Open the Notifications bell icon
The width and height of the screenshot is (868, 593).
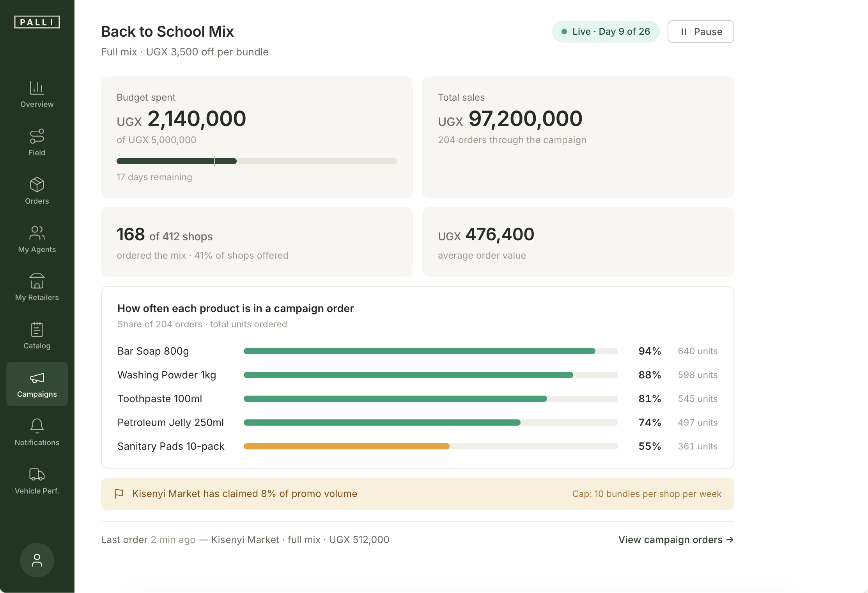point(37,426)
